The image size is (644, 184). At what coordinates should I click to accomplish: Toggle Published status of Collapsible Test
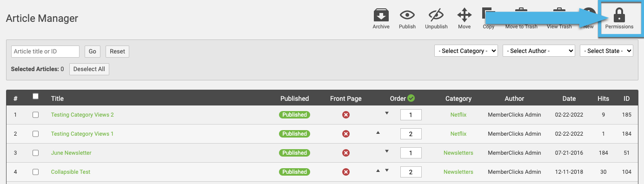click(294, 172)
